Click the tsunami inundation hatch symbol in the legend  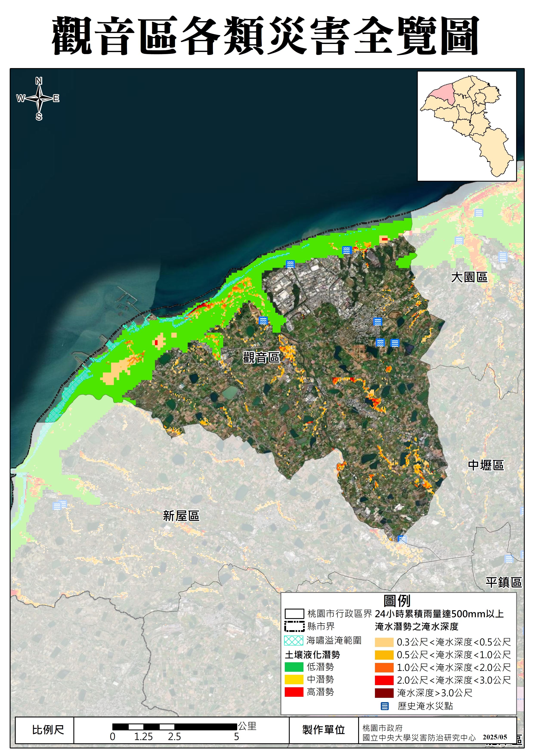click(294, 641)
